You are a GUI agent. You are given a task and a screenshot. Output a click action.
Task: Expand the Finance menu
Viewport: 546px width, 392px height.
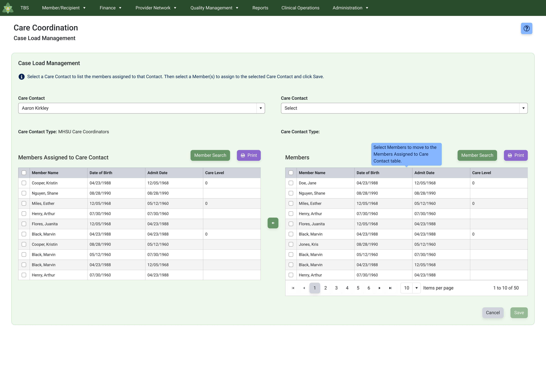pyautogui.click(x=110, y=8)
